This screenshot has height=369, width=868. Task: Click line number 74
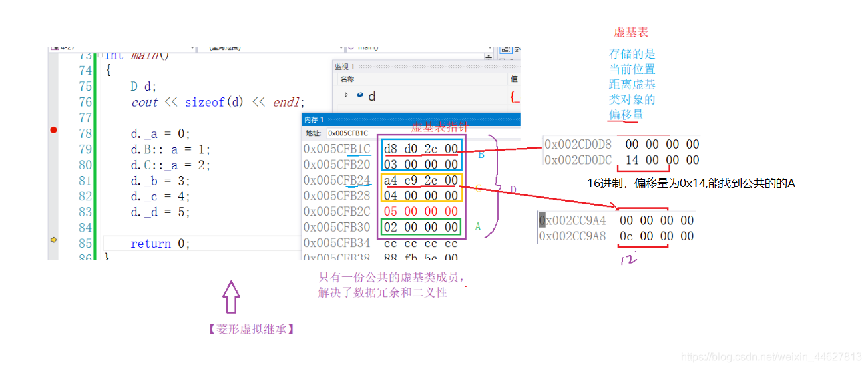[85, 71]
